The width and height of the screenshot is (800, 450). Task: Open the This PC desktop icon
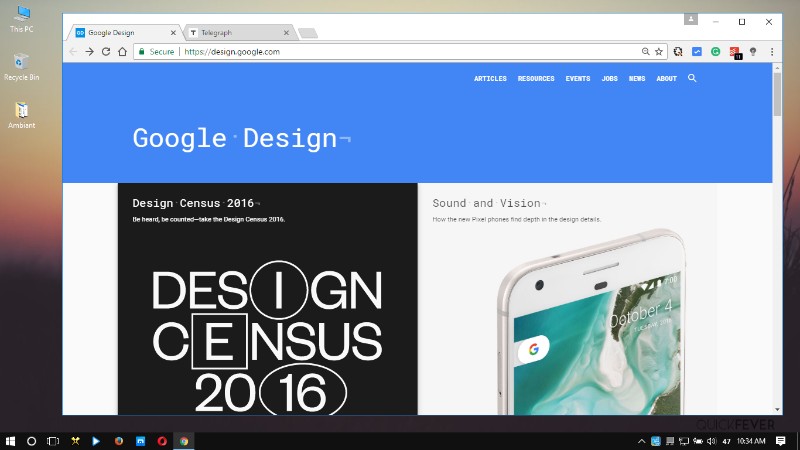[x=21, y=19]
